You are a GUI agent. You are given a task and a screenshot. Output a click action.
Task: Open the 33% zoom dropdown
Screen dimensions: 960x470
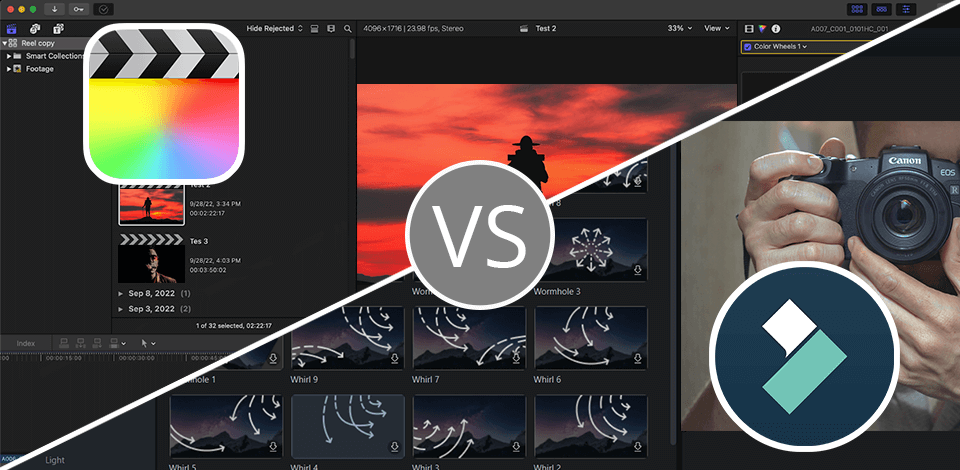pyautogui.click(x=680, y=28)
